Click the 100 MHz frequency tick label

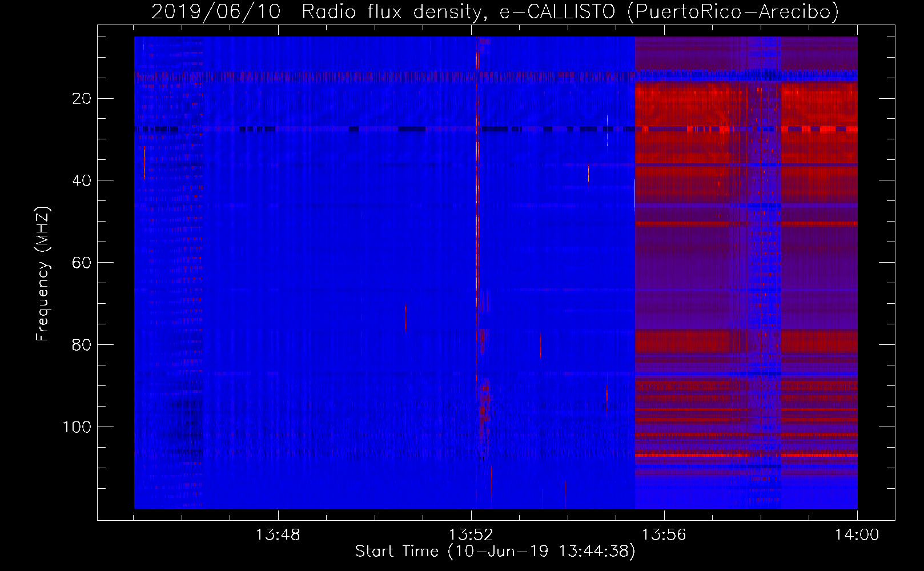(77, 427)
